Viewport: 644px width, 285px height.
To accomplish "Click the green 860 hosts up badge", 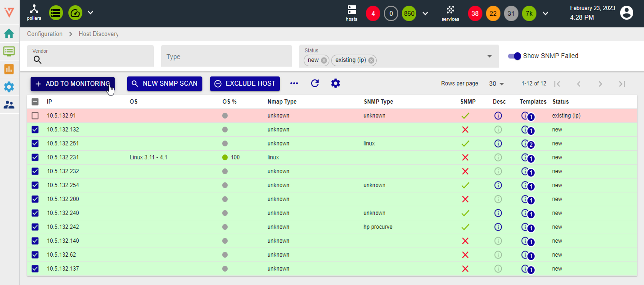I will point(409,13).
